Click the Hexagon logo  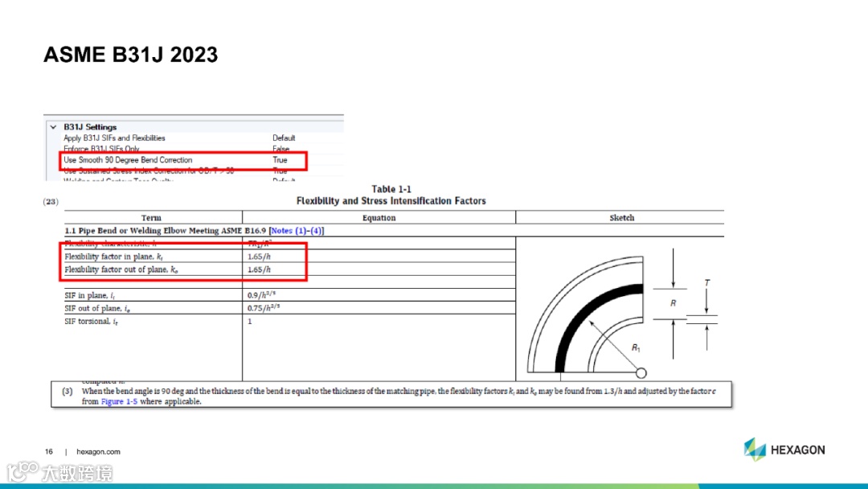tap(784, 450)
